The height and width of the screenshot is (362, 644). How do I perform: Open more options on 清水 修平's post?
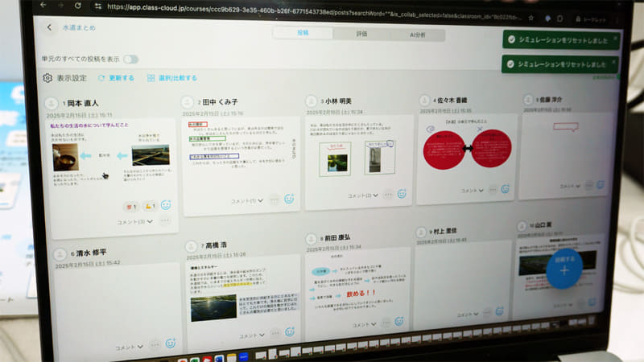[155, 345]
